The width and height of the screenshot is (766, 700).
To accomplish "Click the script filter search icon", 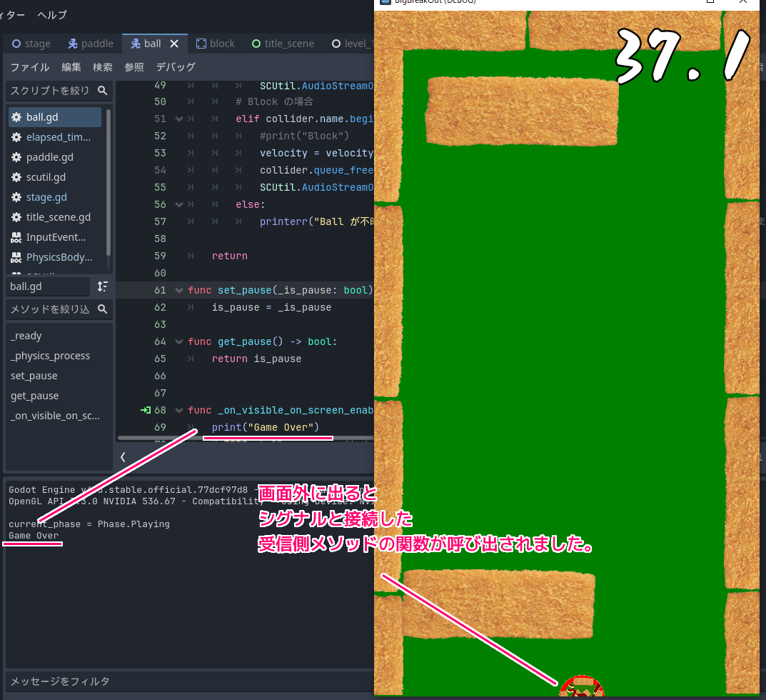I will (102, 91).
